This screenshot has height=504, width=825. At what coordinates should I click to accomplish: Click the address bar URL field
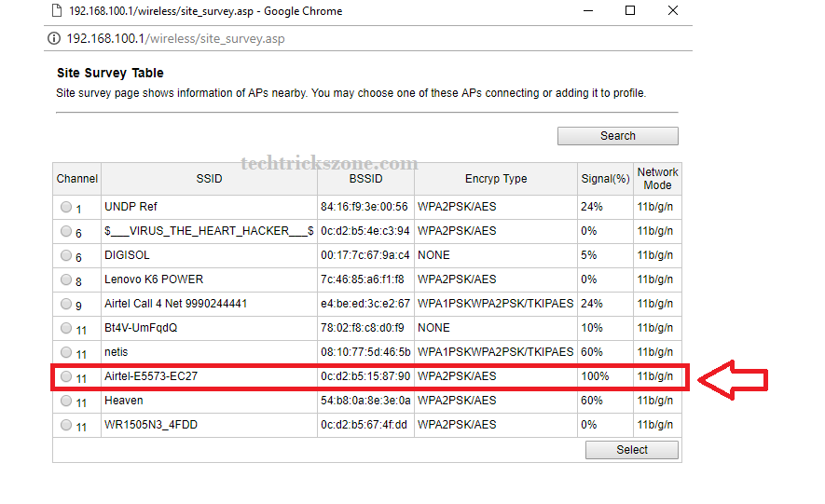click(177, 39)
